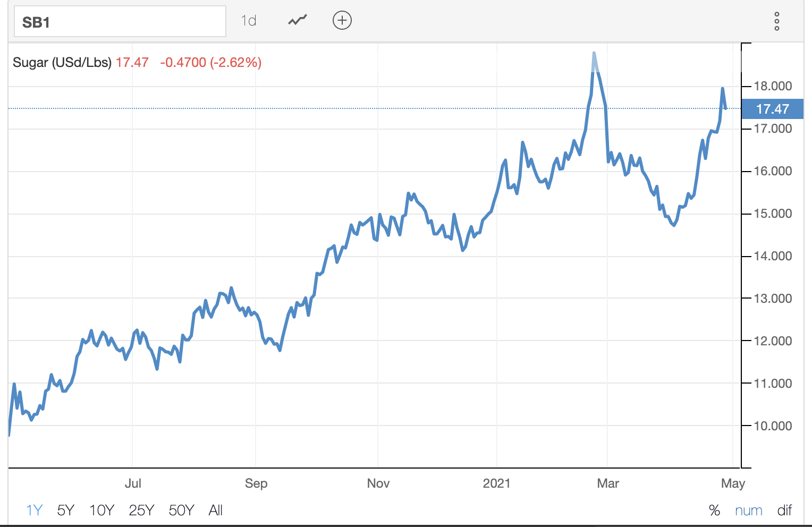Click the Sugar (USd/Lbs) legend label
This screenshot has height=527, width=812.
[x=62, y=62]
